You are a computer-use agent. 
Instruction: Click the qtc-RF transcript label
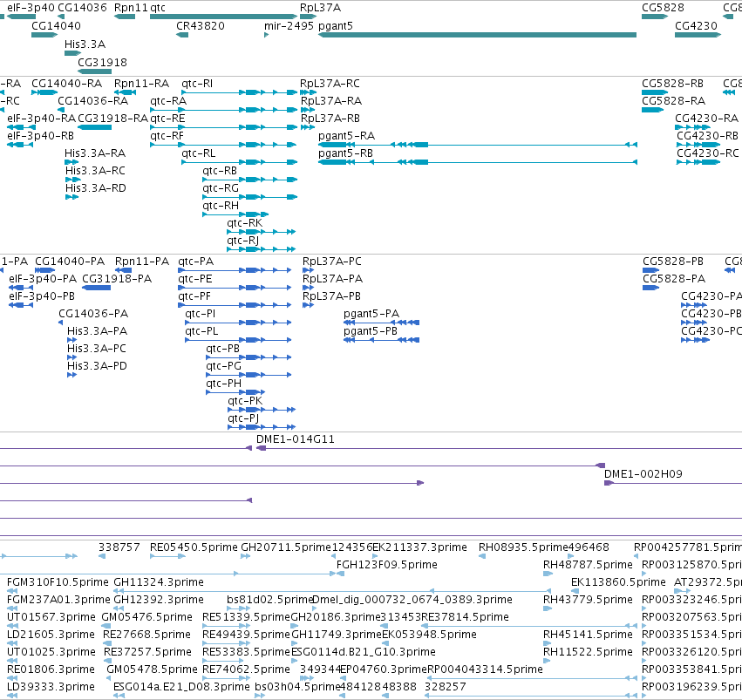tap(167, 136)
